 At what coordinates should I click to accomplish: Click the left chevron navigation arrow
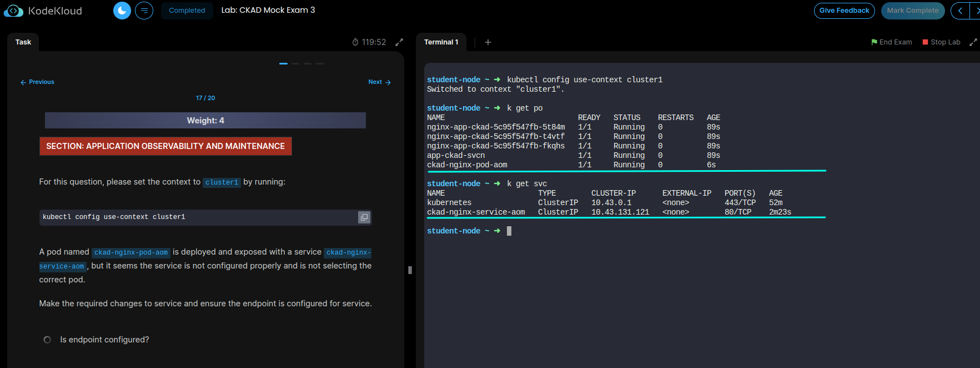[960, 11]
